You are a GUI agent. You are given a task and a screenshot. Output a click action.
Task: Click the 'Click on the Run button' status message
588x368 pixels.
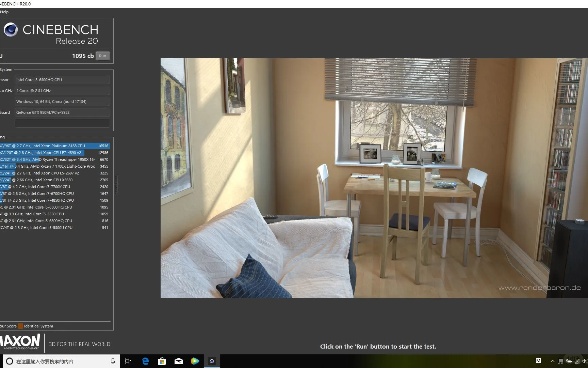point(378,347)
